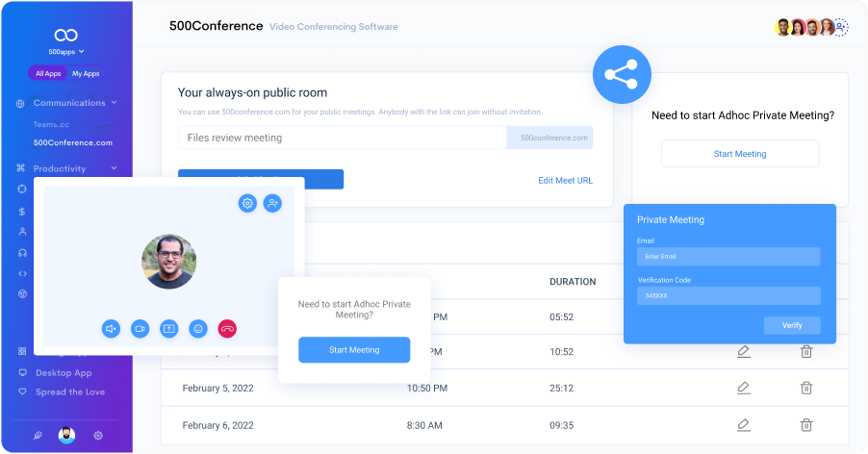
Task: Toggle the camera in the video call
Action: click(140, 328)
